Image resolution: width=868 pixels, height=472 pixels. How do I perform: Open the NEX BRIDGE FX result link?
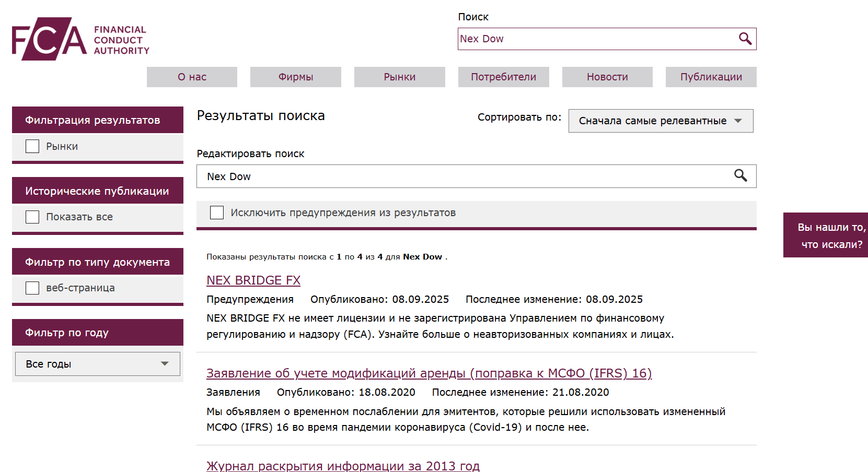click(253, 280)
